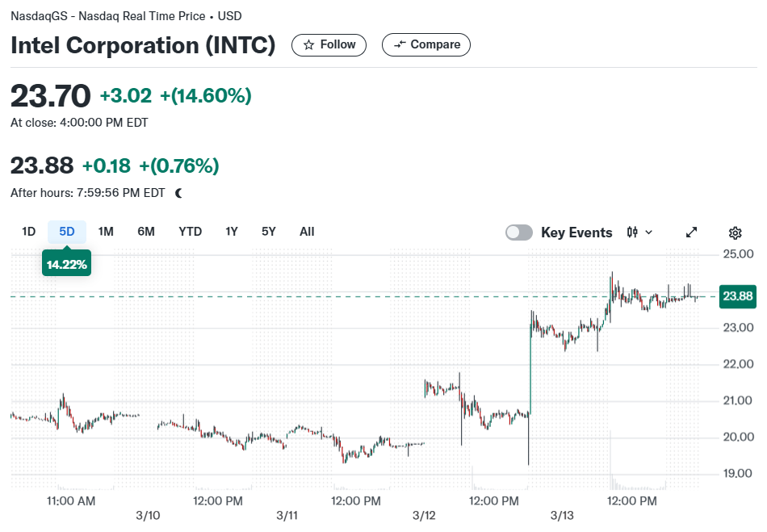The width and height of the screenshot is (767, 532).
Task: Expand chart to full screen
Action: pyautogui.click(x=691, y=232)
